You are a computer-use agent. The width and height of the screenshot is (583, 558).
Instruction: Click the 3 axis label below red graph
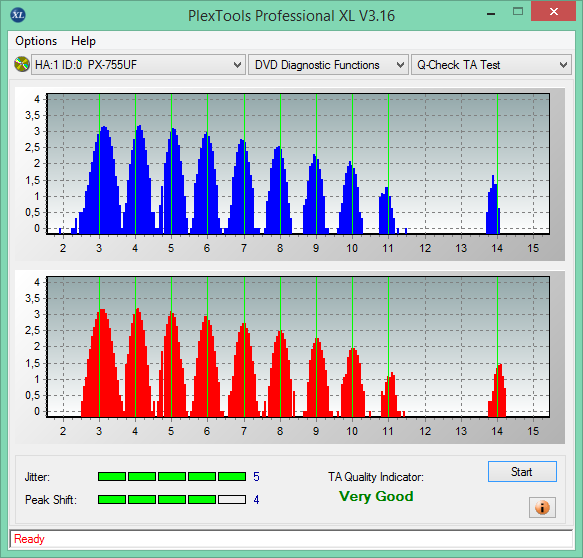click(99, 431)
